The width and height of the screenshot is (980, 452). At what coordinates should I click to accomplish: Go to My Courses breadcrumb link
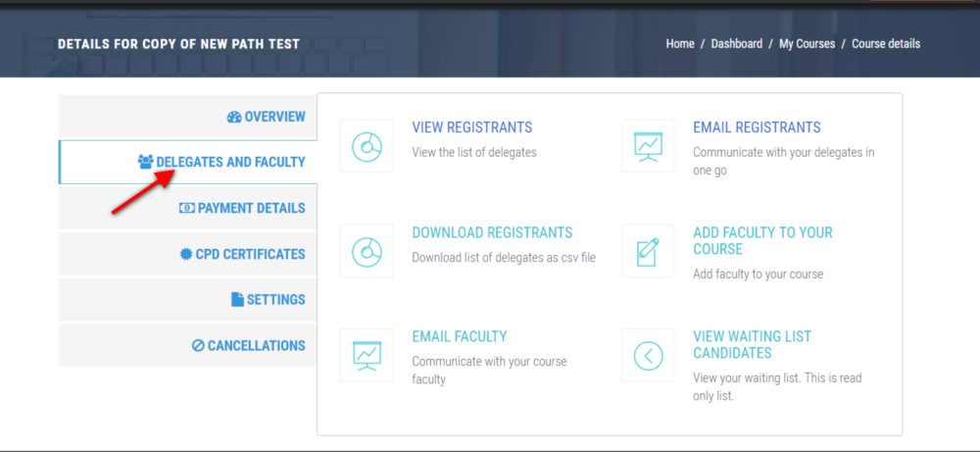click(807, 44)
